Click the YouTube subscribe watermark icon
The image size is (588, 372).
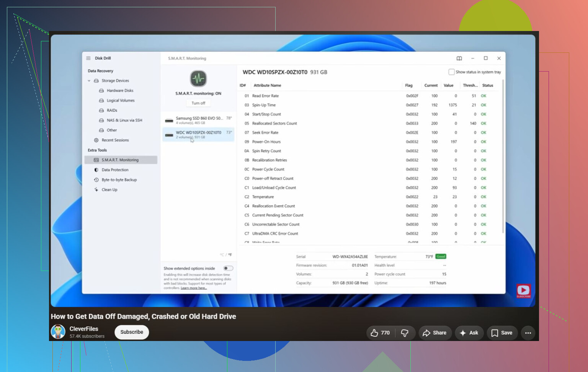pos(523,291)
